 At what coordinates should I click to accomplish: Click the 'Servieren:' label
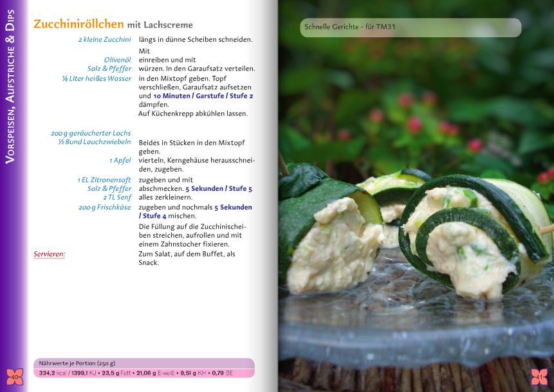click(x=50, y=254)
